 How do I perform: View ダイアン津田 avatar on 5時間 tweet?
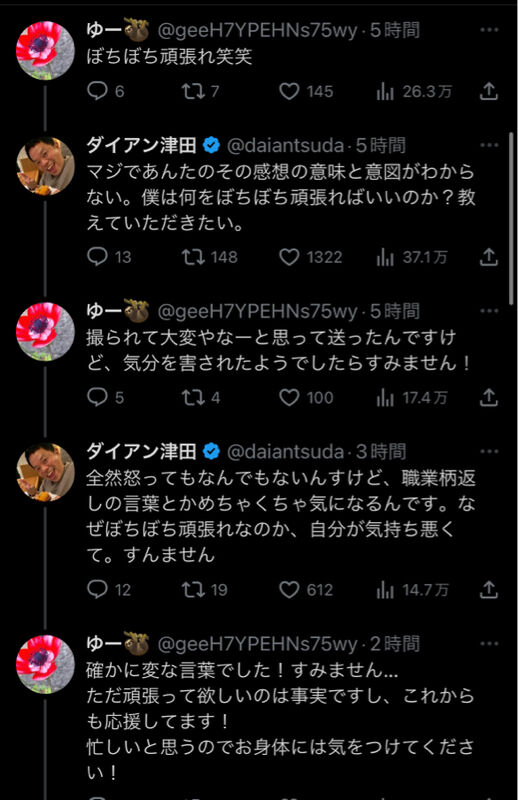click(45, 166)
